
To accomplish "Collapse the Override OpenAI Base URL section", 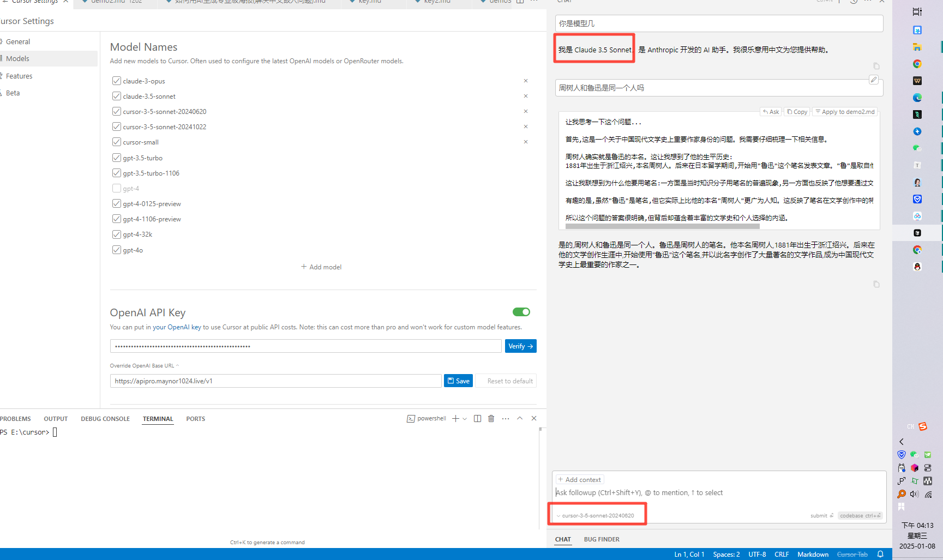I will pos(145,365).
